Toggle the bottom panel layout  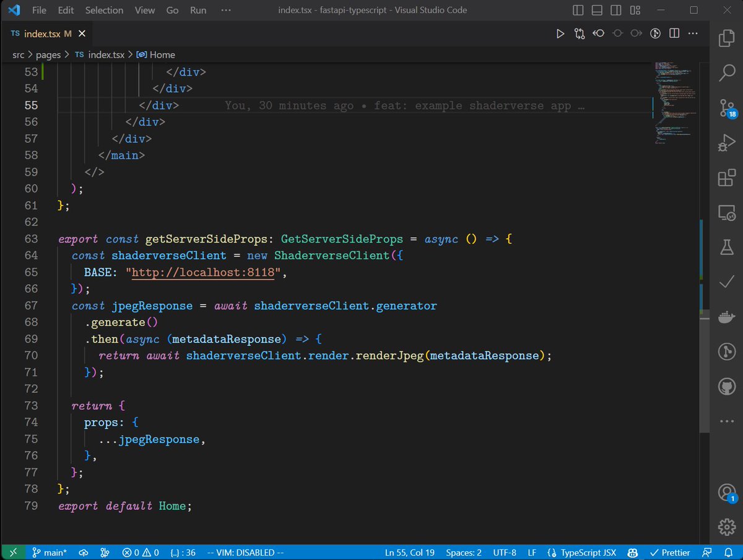tap(597, 11)
